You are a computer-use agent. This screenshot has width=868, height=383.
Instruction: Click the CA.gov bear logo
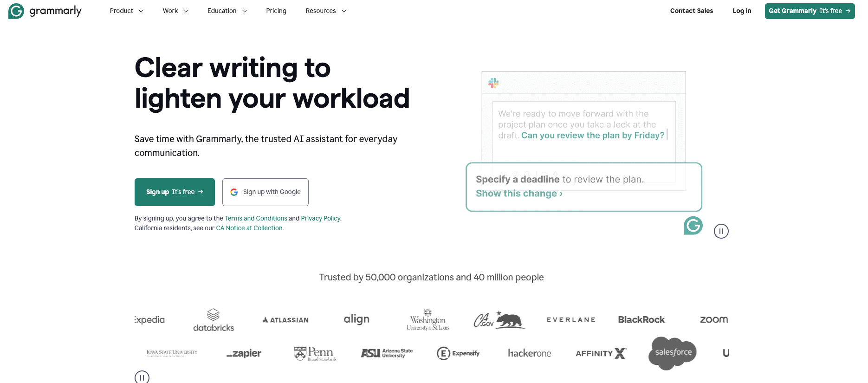click(x=499, y=320)
